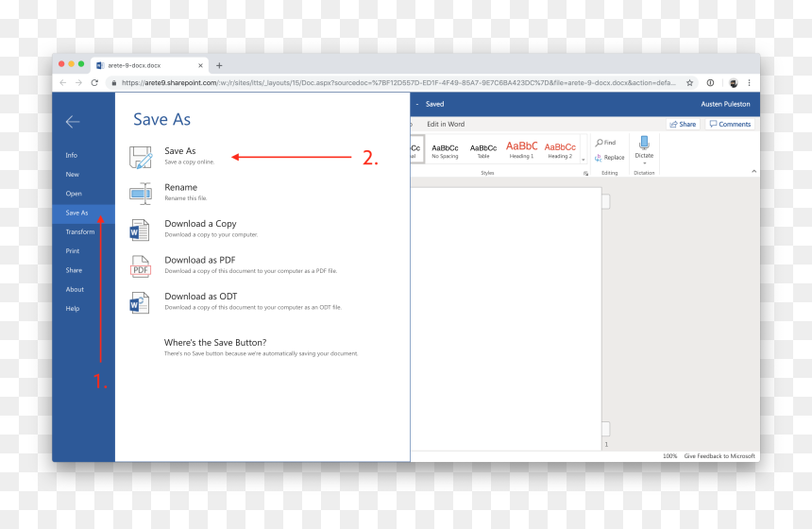Reload the page with browser refresh icon
This screenshot has height=529, width=812.
pos(94,83)
